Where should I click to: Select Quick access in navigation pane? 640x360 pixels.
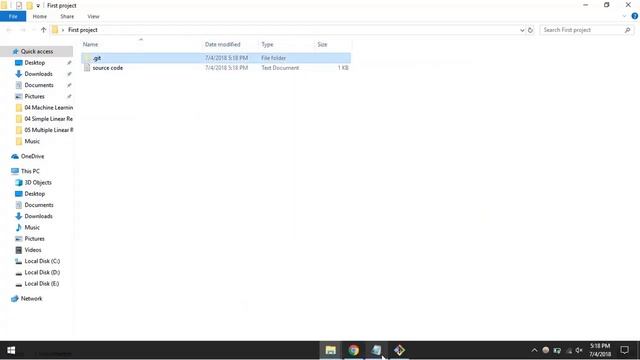click(37, 51)
